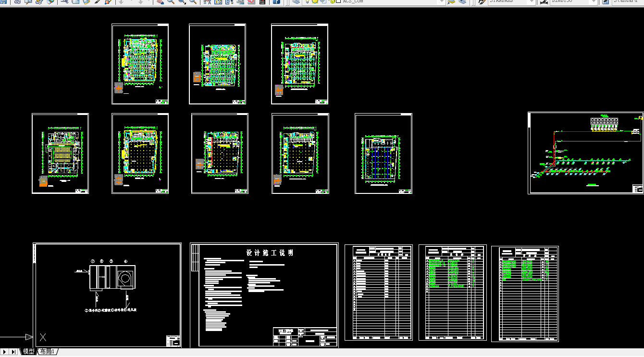The image size is (644, 357).
Task: Select the equipment table with all-white text
Action: tap(379, 293)
